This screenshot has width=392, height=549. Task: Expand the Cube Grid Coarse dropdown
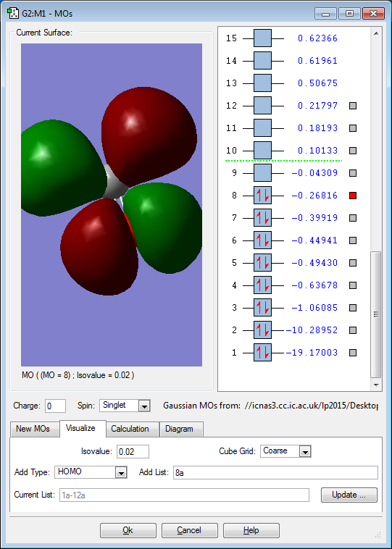pos(285,451)
